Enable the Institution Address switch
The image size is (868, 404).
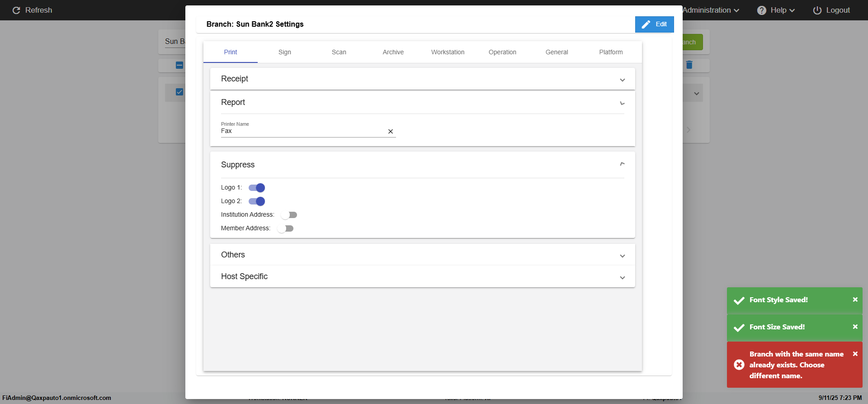(289, 215)
